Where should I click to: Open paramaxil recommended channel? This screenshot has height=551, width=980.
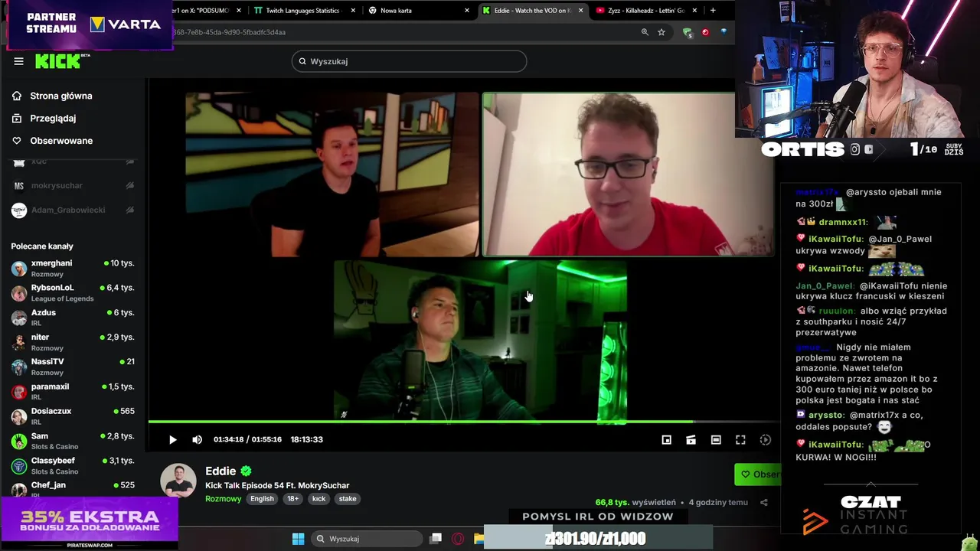(73, 391)
